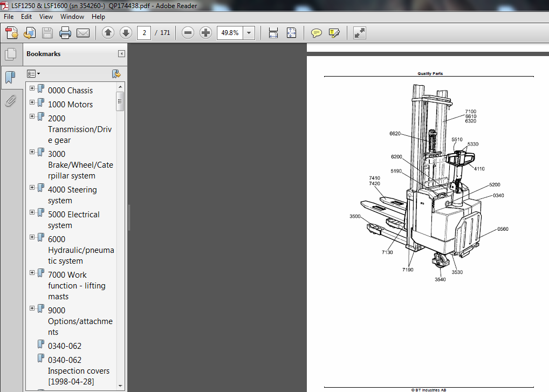Select the 4000 Steering system bookmark
The width and height of the screenshot is (549, 392).
pos(72,195)
